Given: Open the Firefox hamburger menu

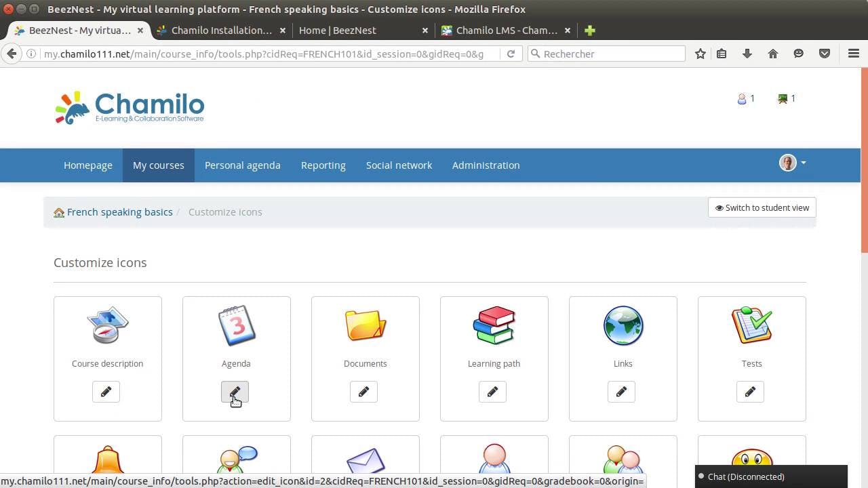Looking at the screenshot, I should 854,54.
